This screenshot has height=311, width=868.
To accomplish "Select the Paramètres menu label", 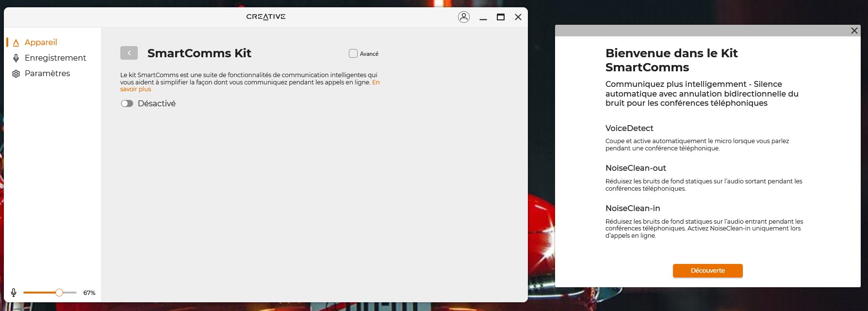I will pos(47,74).
